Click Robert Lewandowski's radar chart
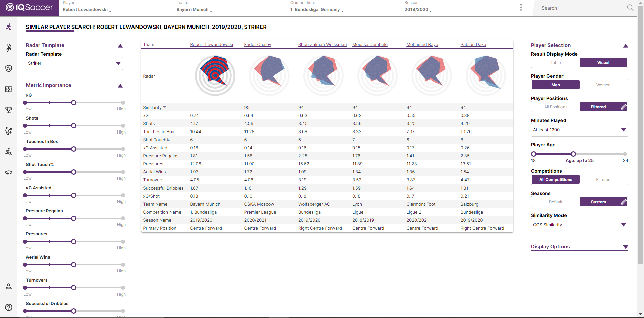The image size is (644, 318). pos(215,75)
